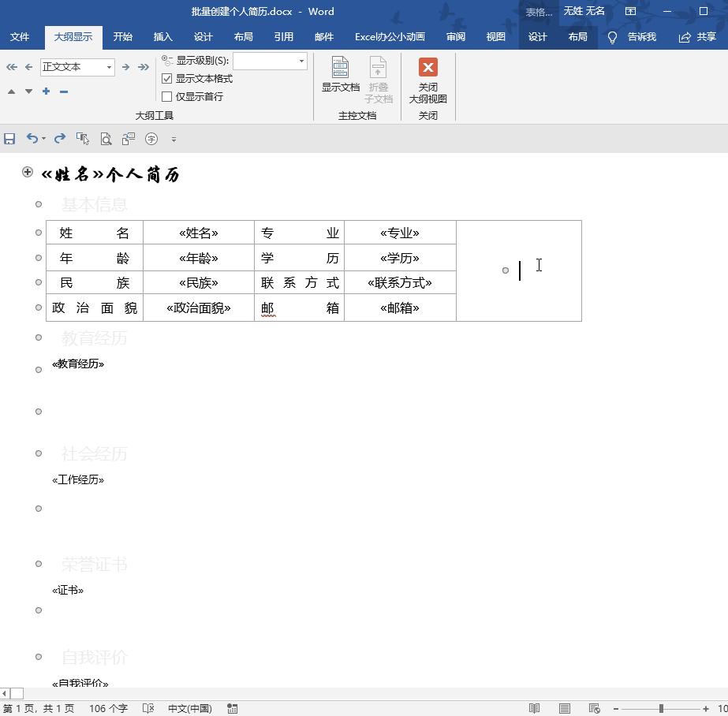This screenshot has height=716, width=728.
Task: Undo the last action
Action: 32,138
